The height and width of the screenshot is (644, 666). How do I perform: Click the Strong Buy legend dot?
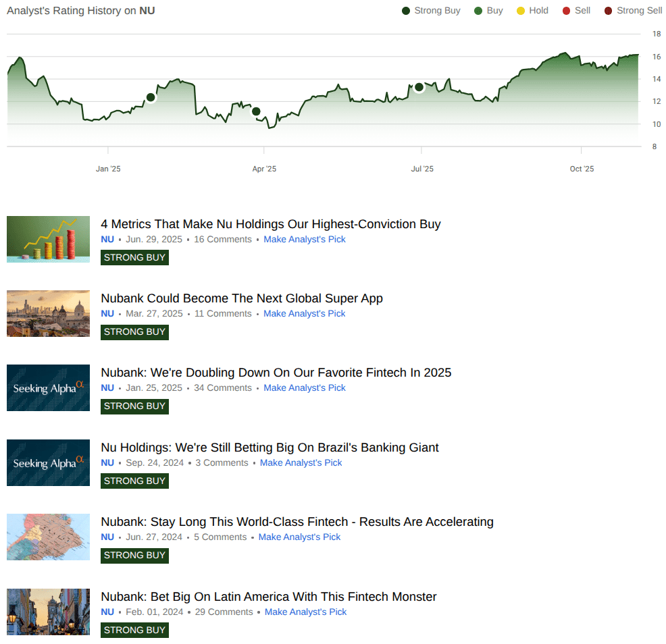coord(405,10)
